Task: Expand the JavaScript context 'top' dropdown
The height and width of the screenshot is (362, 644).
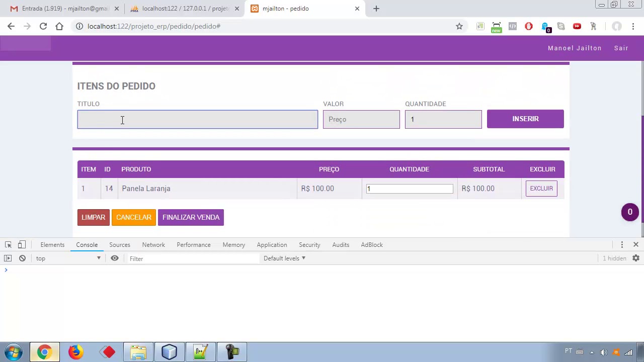Action: [68, 258]
